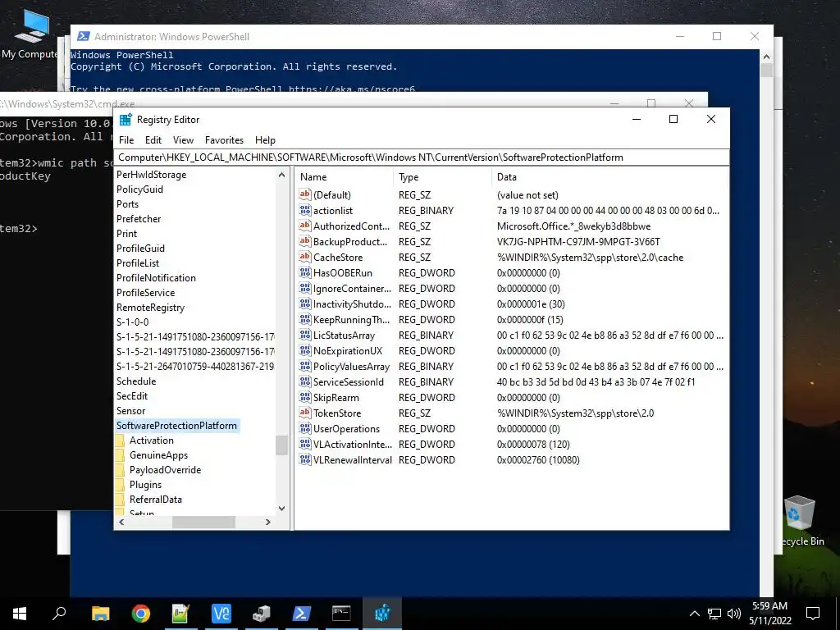Select the ProfileList key in tree
Screen dimensions: 840x630
(x=138, y=263)
